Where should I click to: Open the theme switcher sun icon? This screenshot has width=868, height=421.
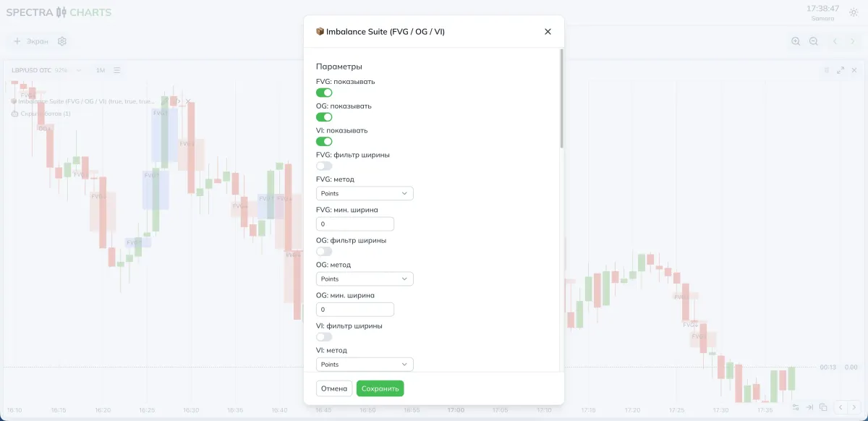tap(854, 12)
